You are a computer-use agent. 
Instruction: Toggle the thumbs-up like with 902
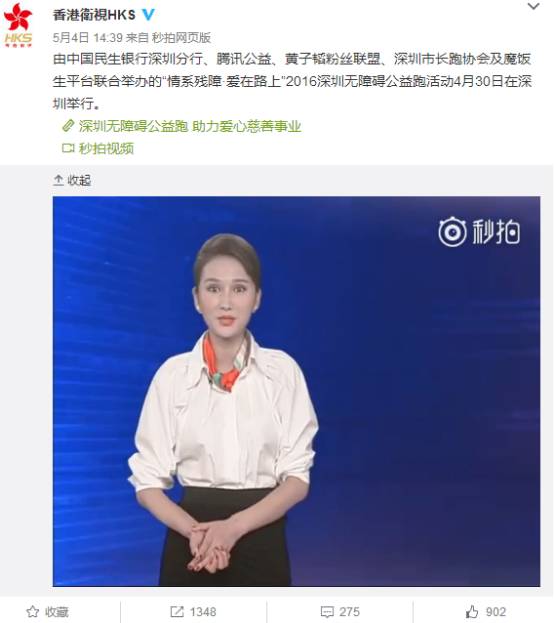point(486,611)
